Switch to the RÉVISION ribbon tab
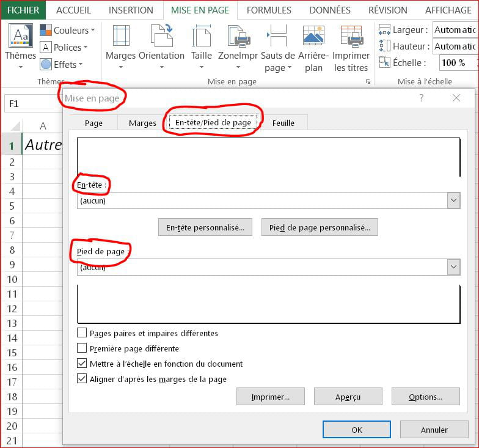 [387, 10]
